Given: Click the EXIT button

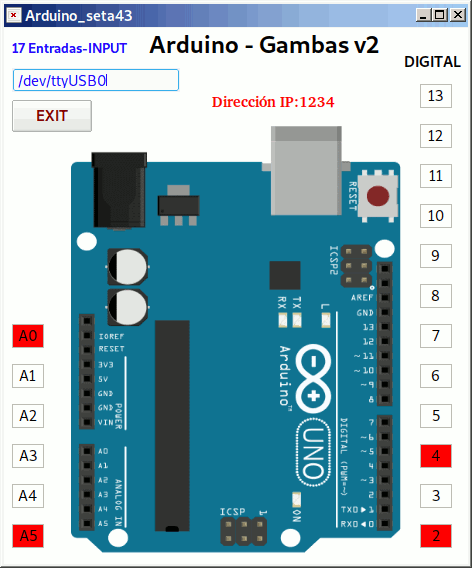Looking at the screenshot, I should click(x=52, y=116).
